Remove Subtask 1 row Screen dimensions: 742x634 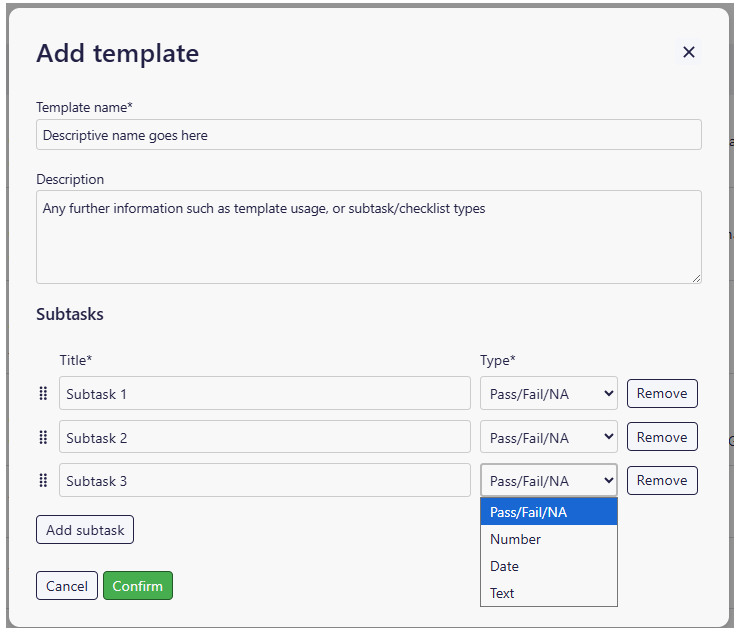[661, 393]
